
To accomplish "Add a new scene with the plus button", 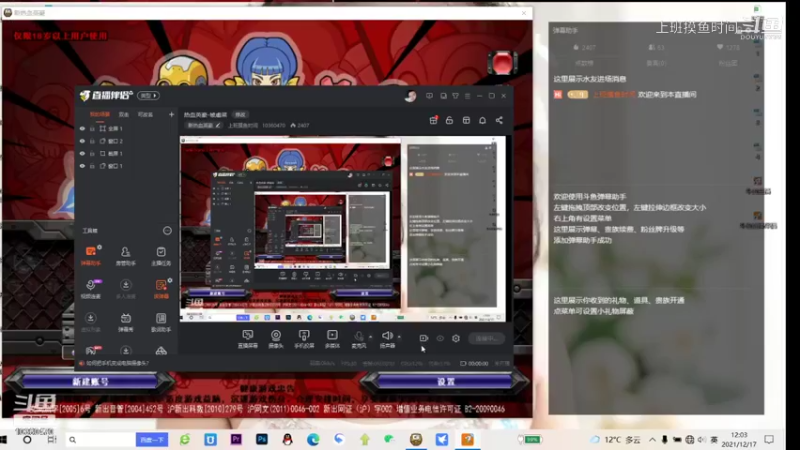I will [171, 115].
